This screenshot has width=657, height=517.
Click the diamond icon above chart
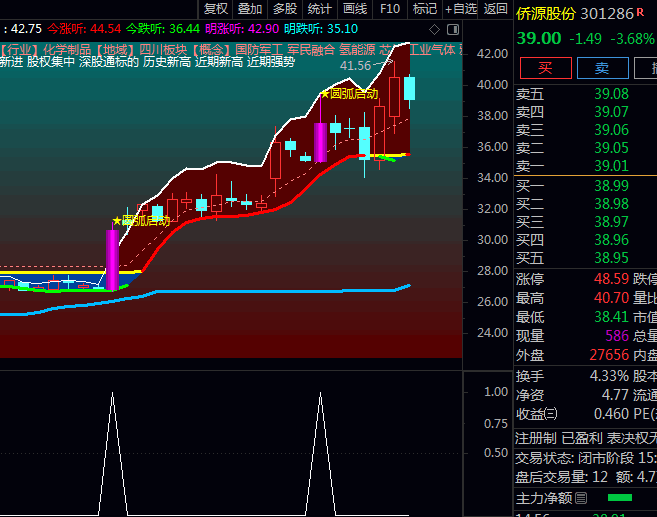point(435,30)
